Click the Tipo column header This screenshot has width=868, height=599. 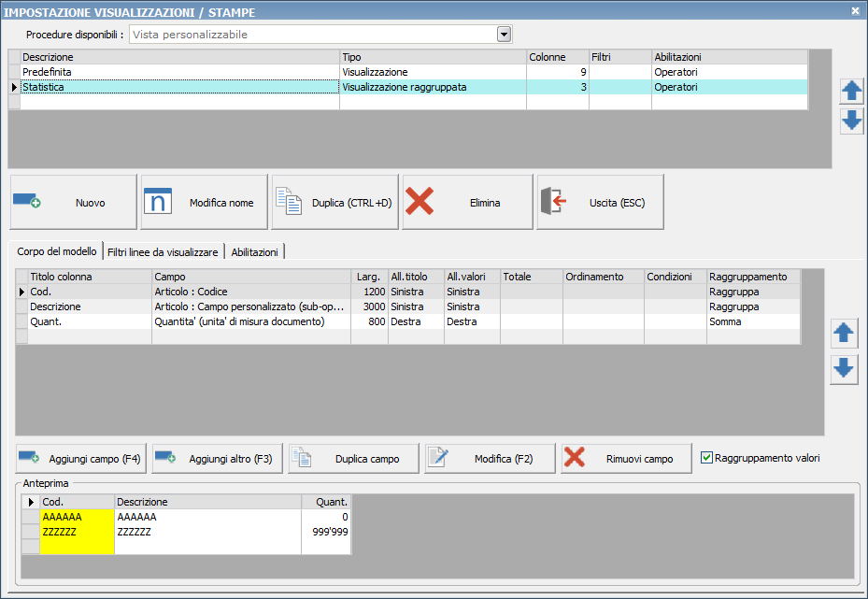coord(433,57)
